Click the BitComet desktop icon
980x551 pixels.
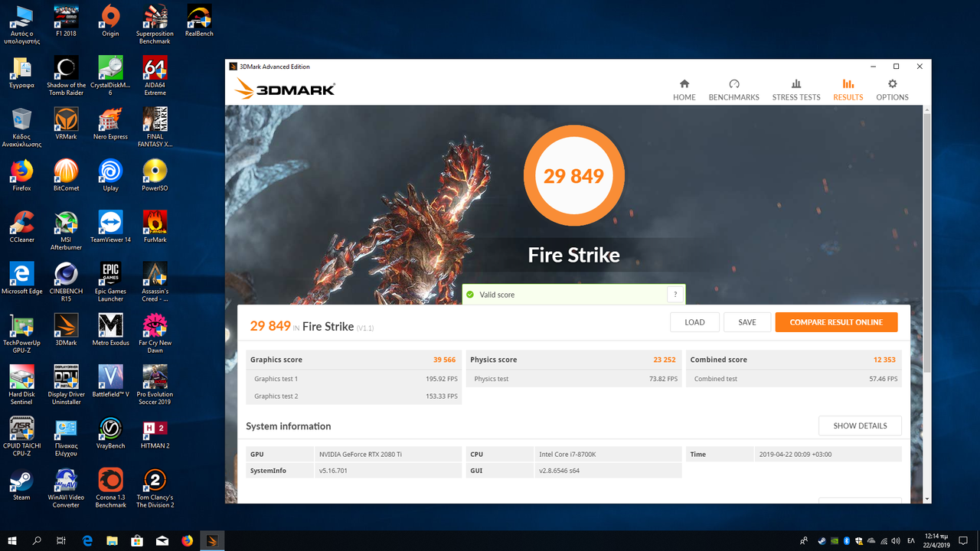pyautogui.click(x=66, y=175)
